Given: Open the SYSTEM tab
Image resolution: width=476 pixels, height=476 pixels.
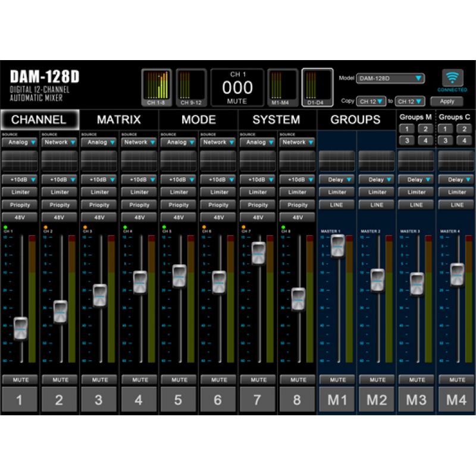Looking at the screenshot, I should point(276,120).
